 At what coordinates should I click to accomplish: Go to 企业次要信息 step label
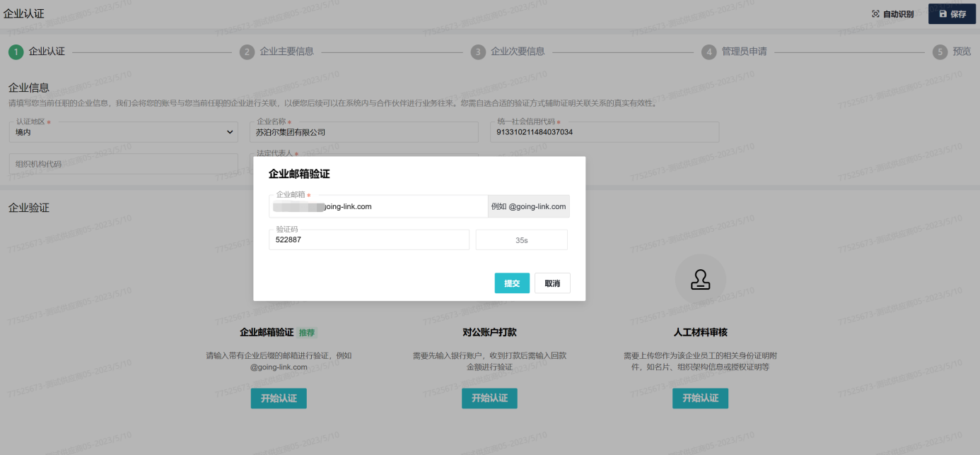click(518, 52)
